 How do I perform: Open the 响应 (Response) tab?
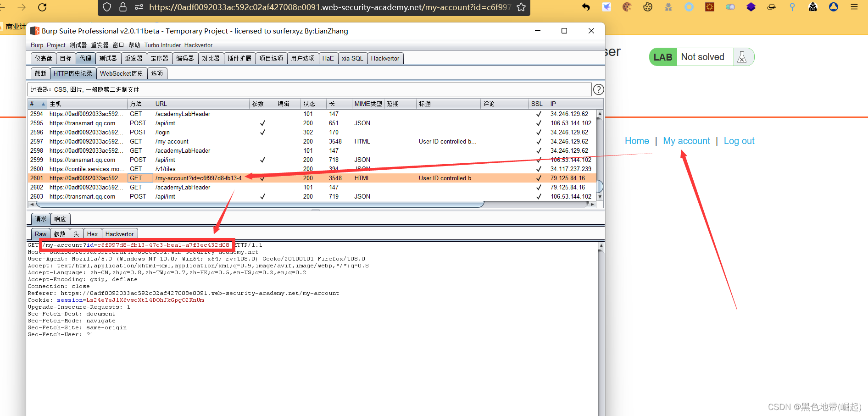60,219
